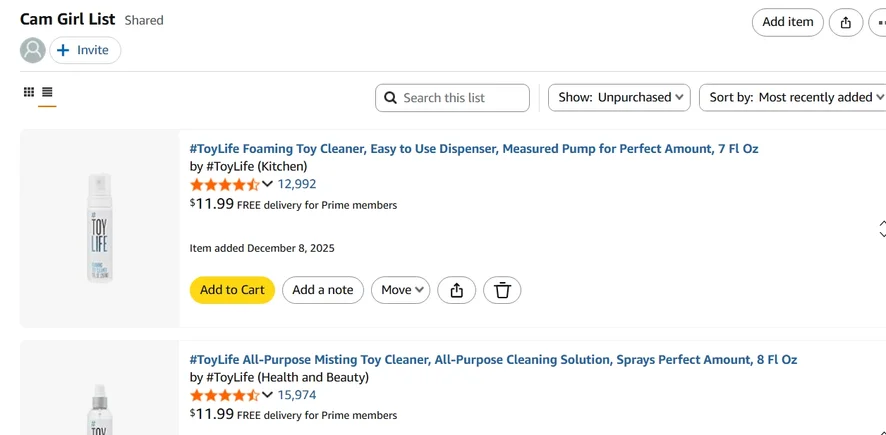Click the profile avatar icon
The image size is (886, 435).
[x=33, y=50]
